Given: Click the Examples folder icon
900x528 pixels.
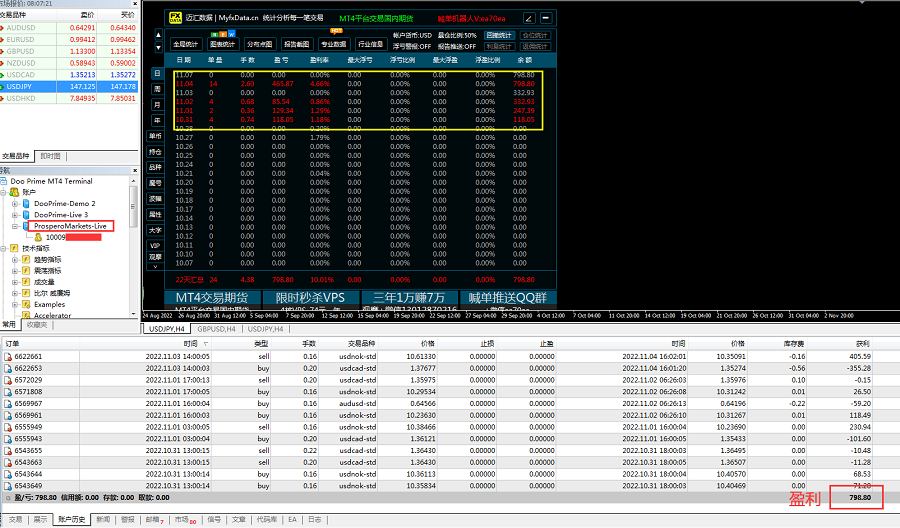Looking at the screenshot, I should (26, 305).
